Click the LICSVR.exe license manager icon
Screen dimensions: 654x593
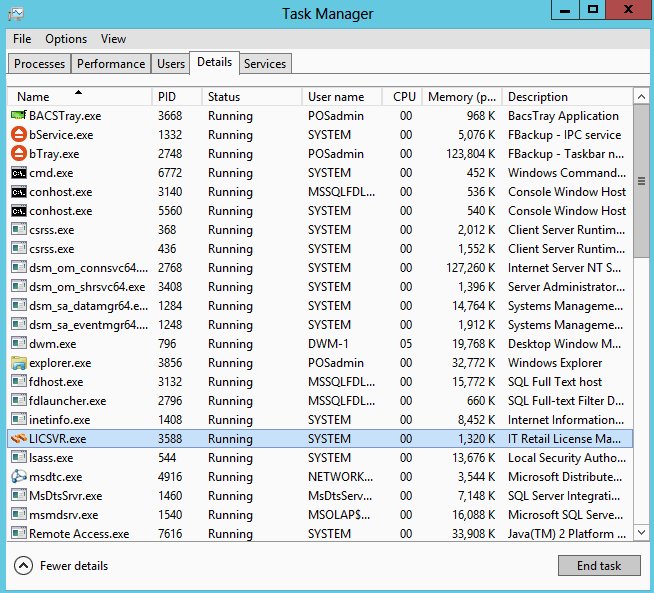[19, 439]
